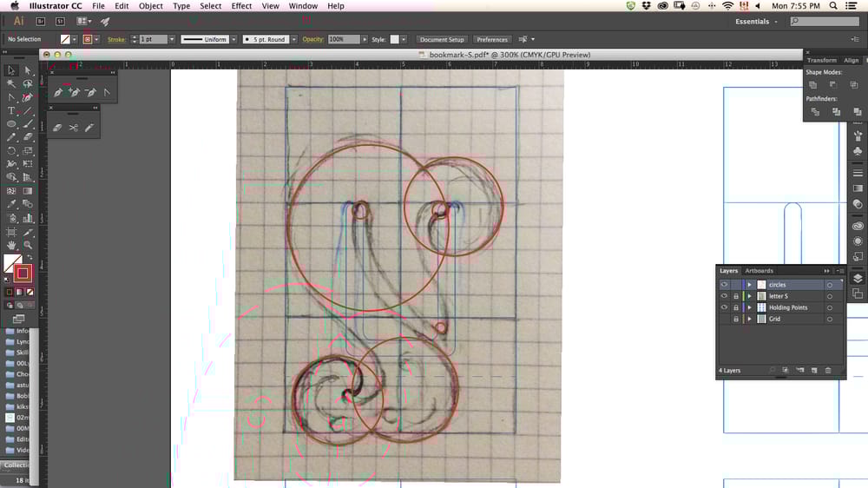Expand the Grid layer
The image size is (868, 488).
coord(750,319)
